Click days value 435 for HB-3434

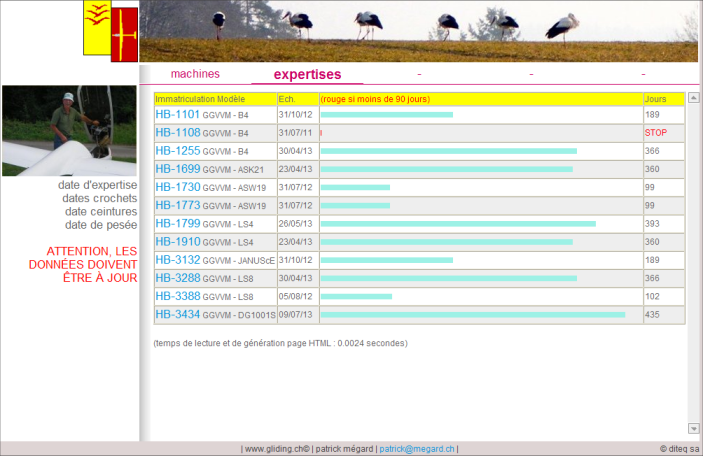coord(652,315)
